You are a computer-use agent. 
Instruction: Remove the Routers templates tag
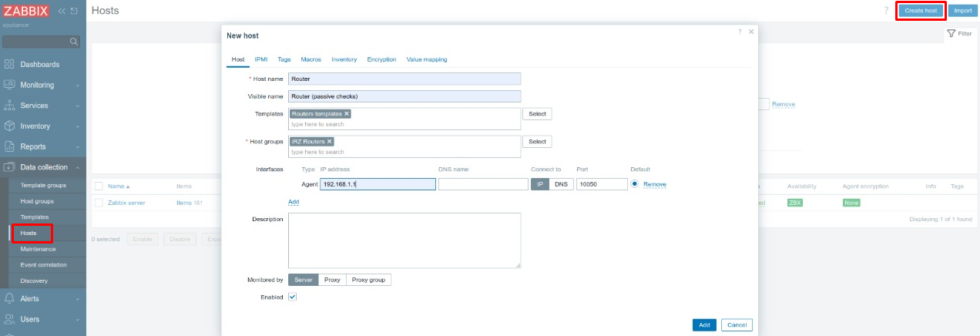coord(347,113)
